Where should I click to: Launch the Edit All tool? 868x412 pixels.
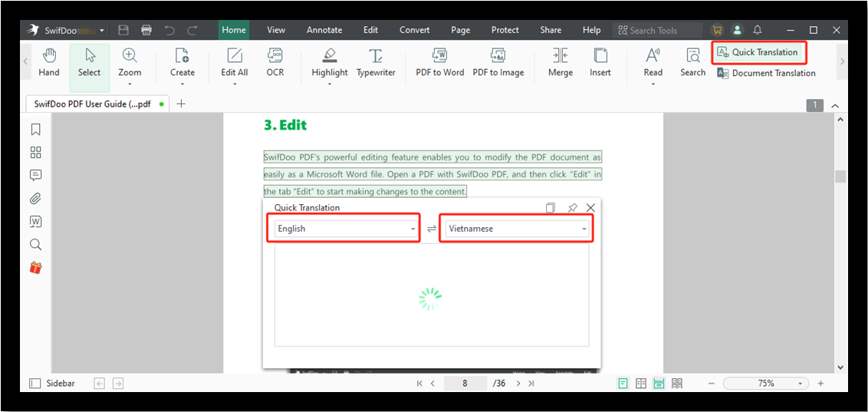click(x=235, y=62)
